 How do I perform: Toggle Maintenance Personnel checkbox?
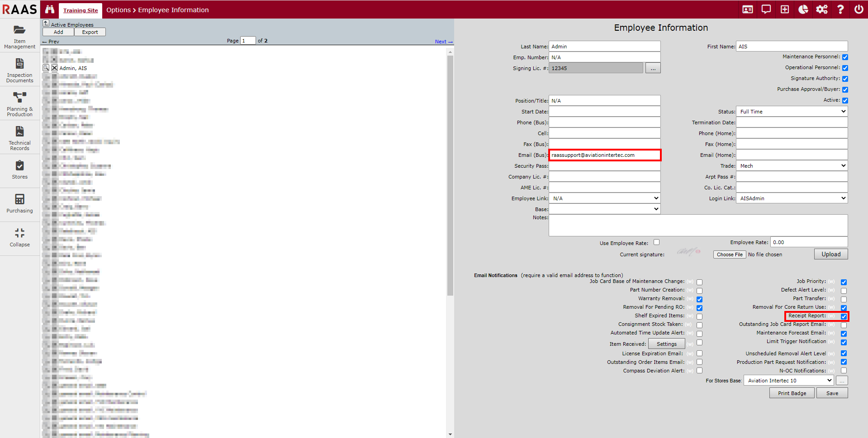845,57
